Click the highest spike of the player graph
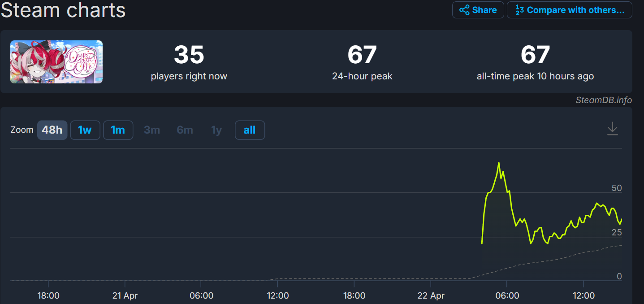This screenshot has height=304, width=644. [x=499, y=163]
